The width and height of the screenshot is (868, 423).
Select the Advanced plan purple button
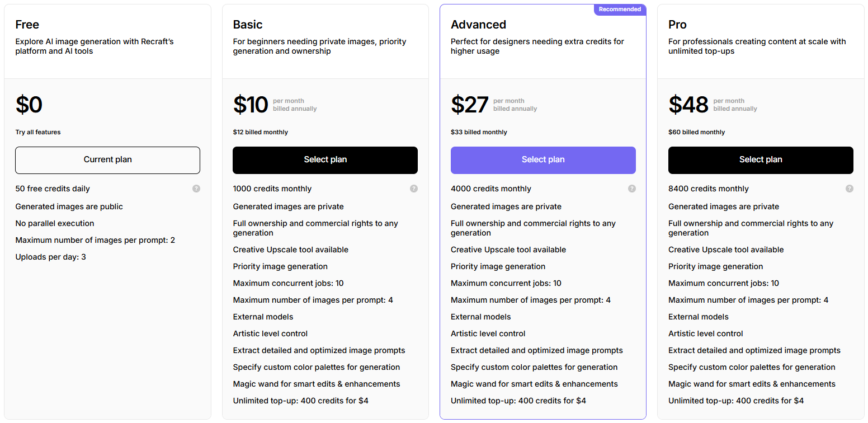pyautogui.click(x=542, y=160)
